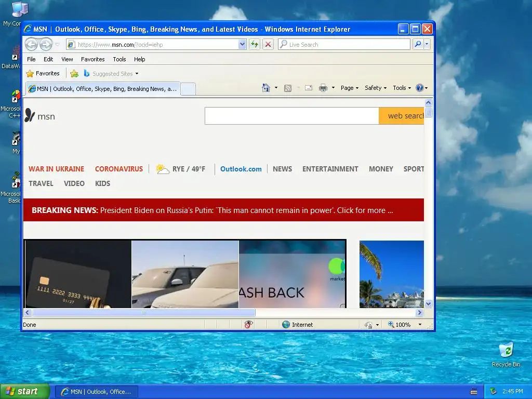Go to NEWS section
This screenshot has width=532, height=399.
[282, 169]
